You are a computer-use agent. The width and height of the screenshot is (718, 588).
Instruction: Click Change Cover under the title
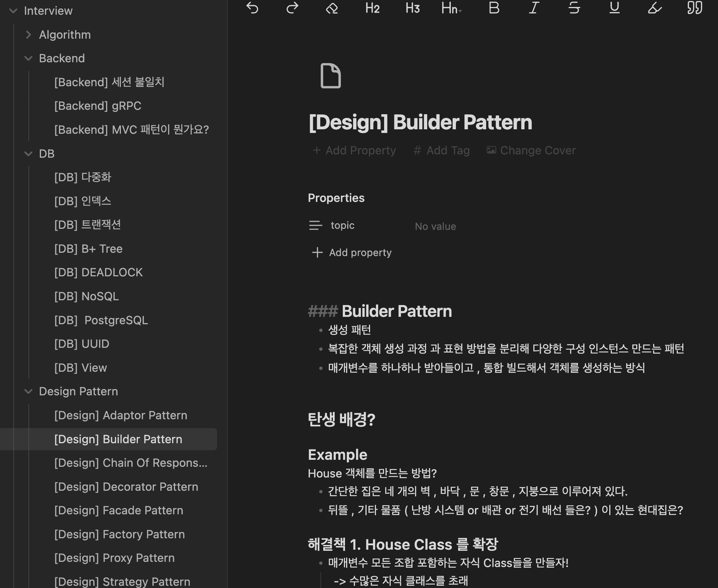click(531, 150)
